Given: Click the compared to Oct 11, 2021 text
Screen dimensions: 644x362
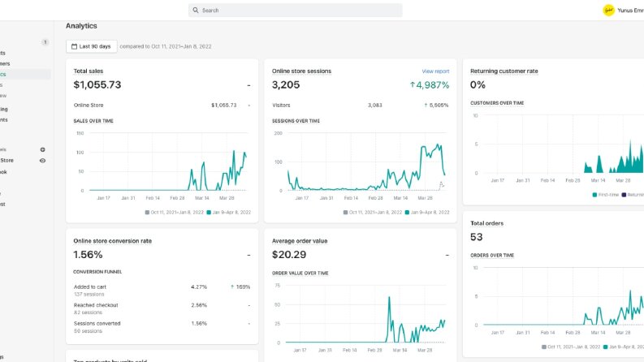Looking at the screenshot, I should pos(166,46).
